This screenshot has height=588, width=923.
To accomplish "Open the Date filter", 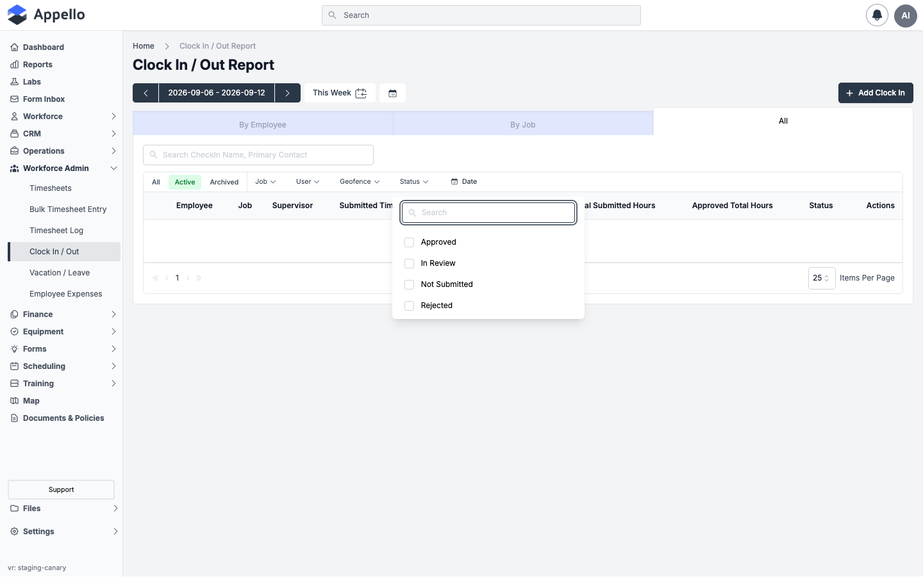I will point(464,182).
